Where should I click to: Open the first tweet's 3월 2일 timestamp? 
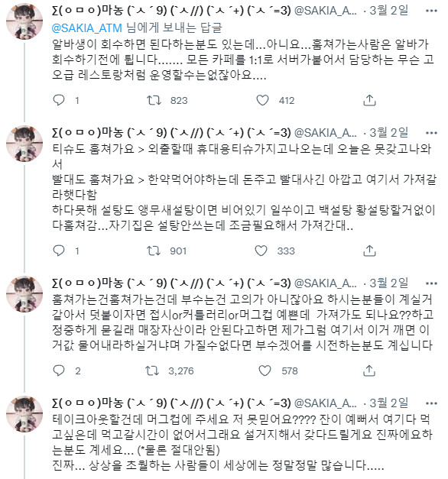point(388,11)
